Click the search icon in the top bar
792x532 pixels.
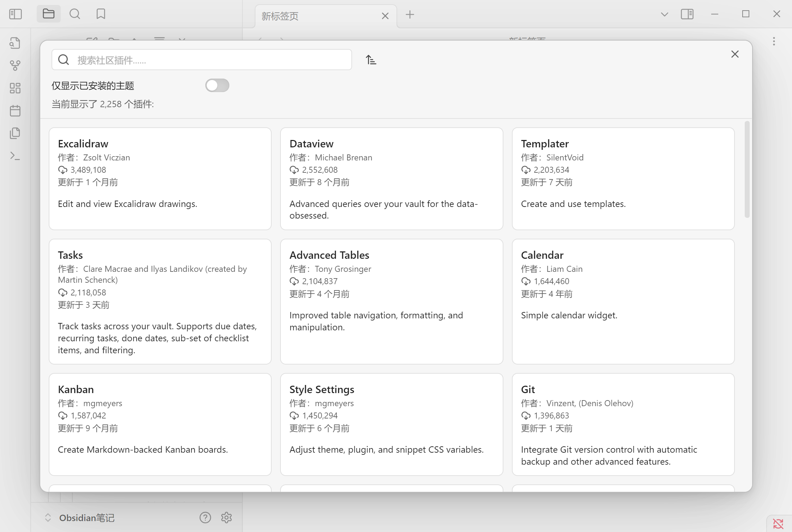(x=74, y=14)
